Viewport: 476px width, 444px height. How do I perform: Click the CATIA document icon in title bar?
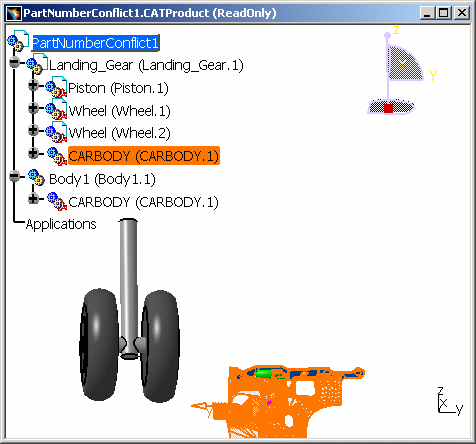point(14,13)
